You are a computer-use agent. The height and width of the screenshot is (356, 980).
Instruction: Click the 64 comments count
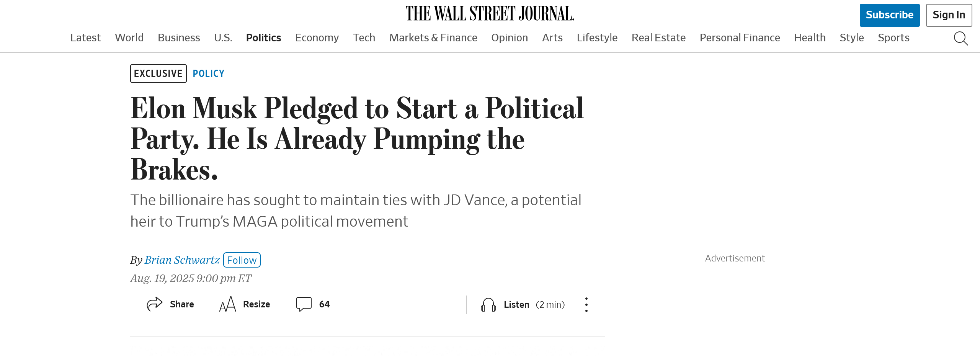pos(324,304)
